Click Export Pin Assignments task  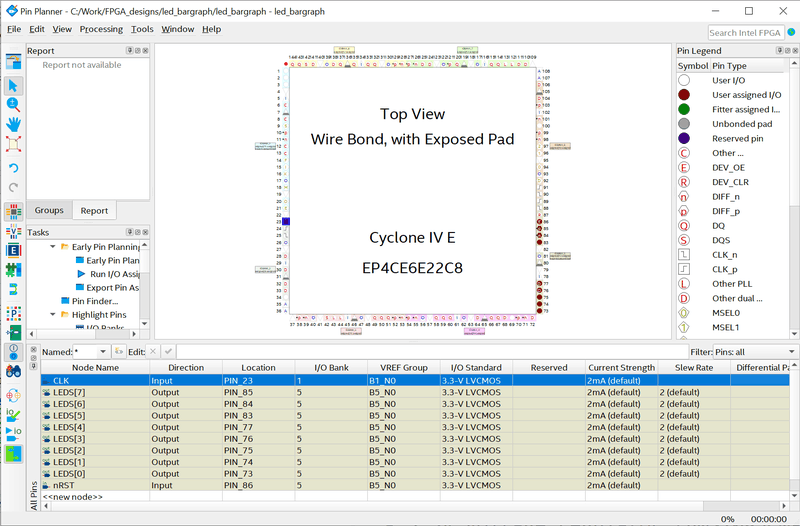tap(113, 288)
